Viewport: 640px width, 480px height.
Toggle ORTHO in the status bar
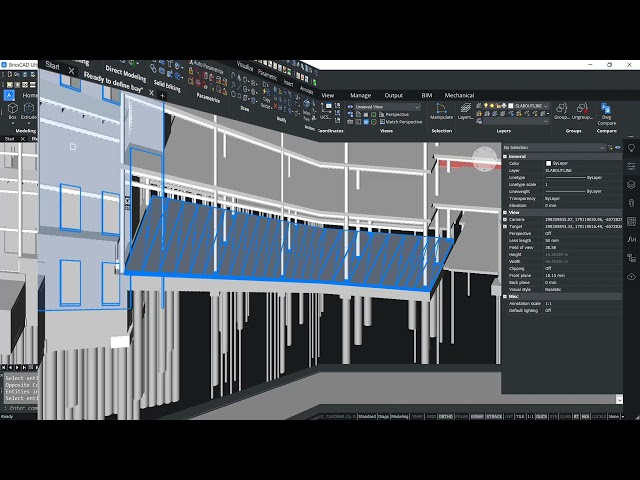445,416
